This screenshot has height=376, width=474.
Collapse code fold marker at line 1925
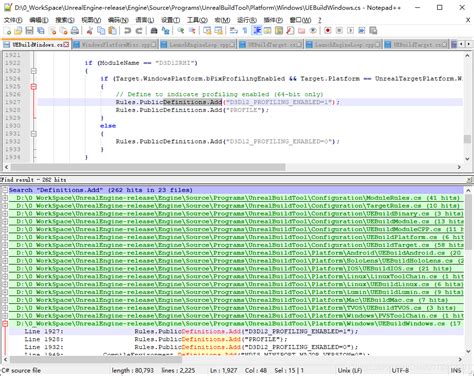coord(33,87)
